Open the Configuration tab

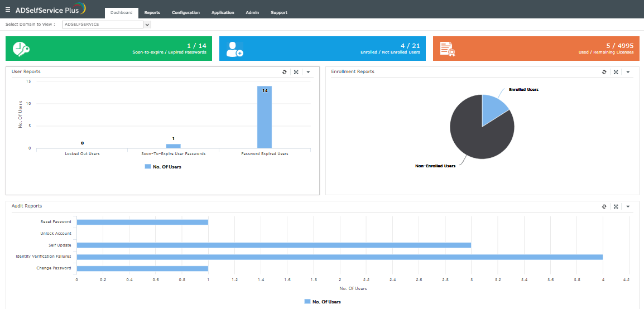pyautogui.click(x=186, y=13)
